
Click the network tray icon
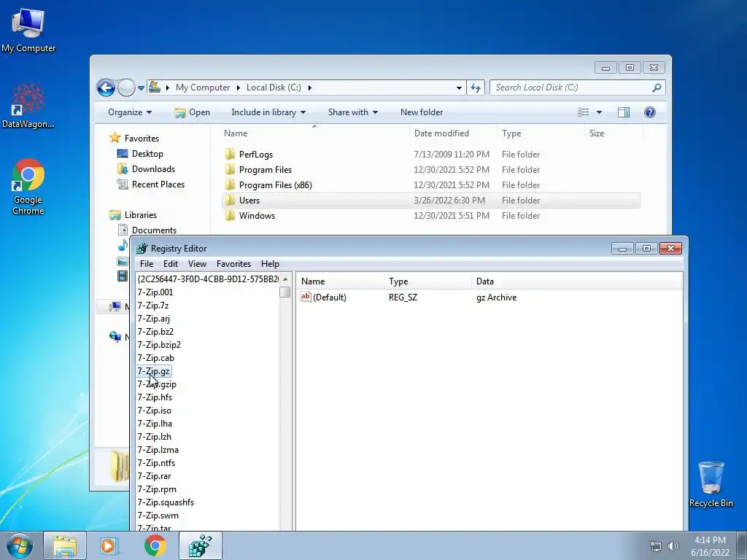pos(656,546)
